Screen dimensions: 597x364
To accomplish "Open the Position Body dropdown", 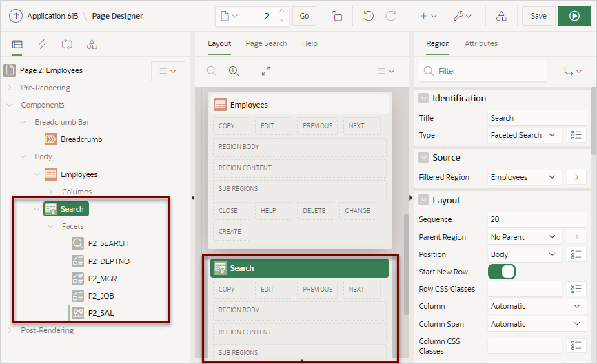I will (x=525, y=254).
